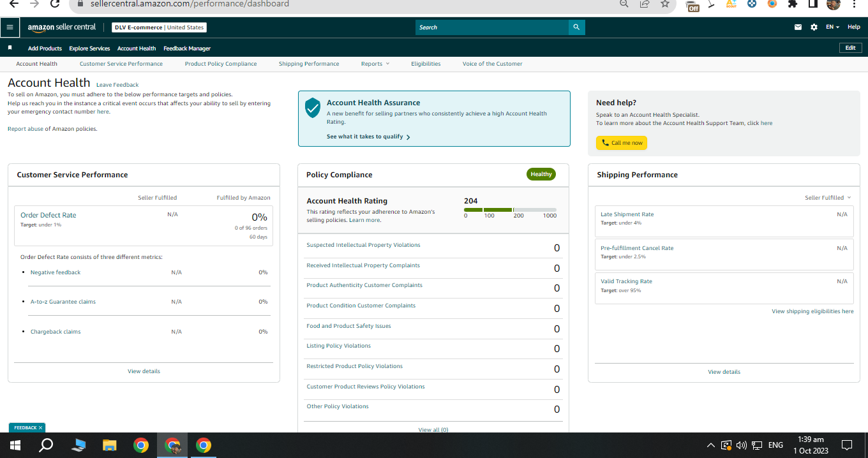Open the settings gear icon

pos(814,27)
